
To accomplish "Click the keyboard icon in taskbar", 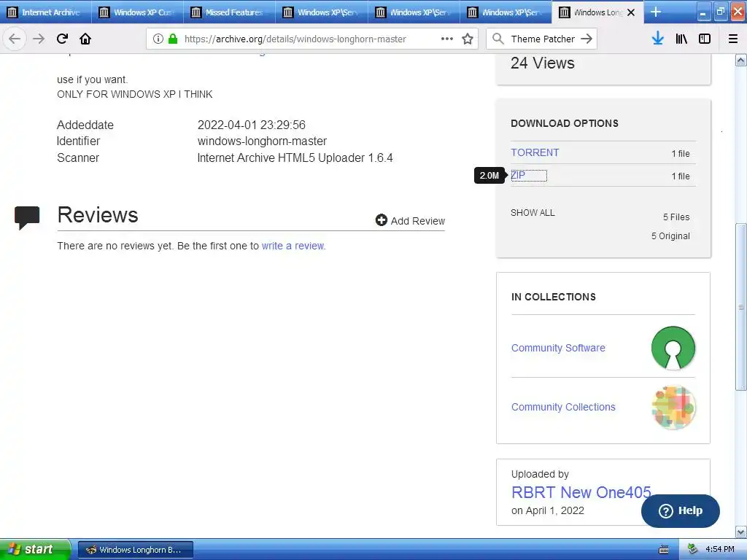I will coord(664,550).
